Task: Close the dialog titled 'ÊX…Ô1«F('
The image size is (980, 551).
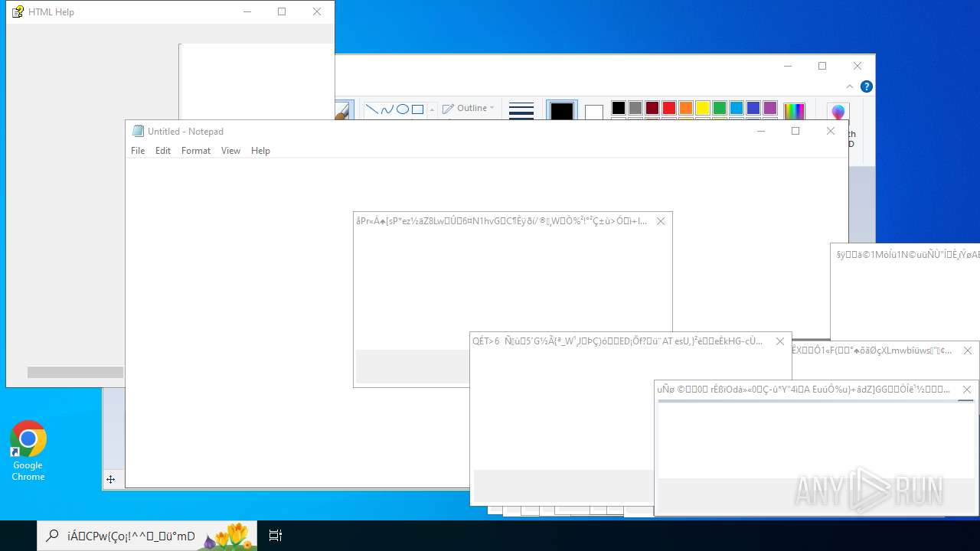Action: [968, 350]
